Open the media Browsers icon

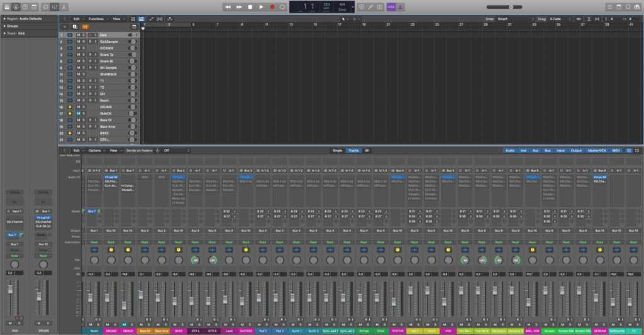pos(637,7)
